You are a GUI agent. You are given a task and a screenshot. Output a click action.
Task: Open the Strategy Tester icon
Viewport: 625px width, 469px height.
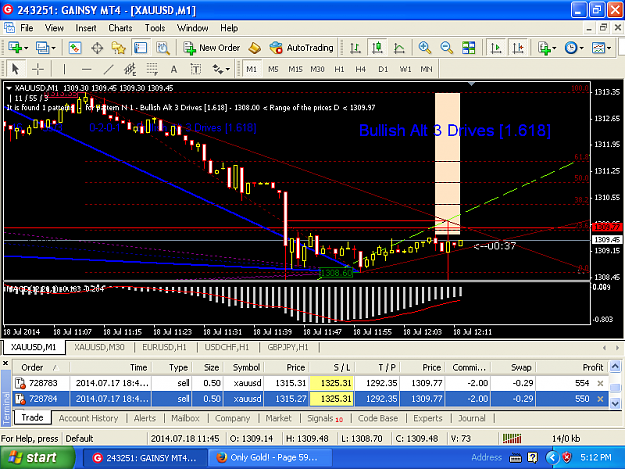point(163,48)
